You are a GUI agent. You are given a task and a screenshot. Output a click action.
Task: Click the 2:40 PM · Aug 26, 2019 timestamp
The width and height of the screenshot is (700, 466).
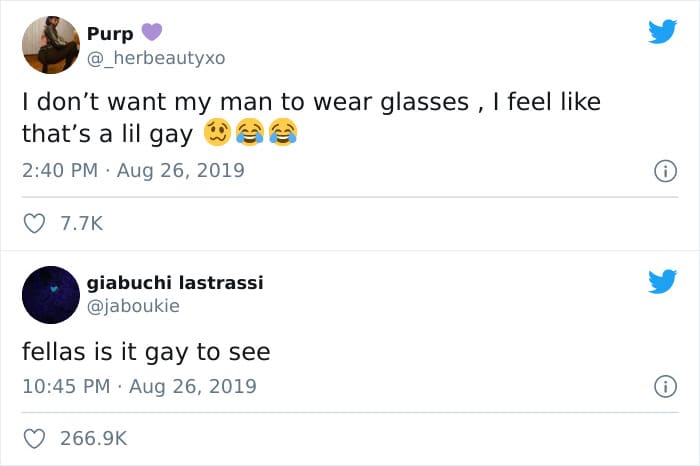coord(133,171)
